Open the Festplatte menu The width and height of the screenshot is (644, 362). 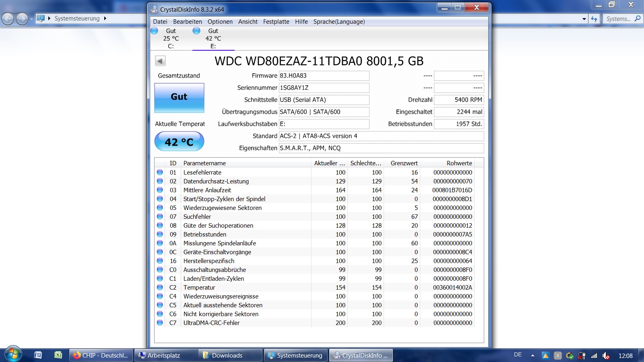click(276, 22)
